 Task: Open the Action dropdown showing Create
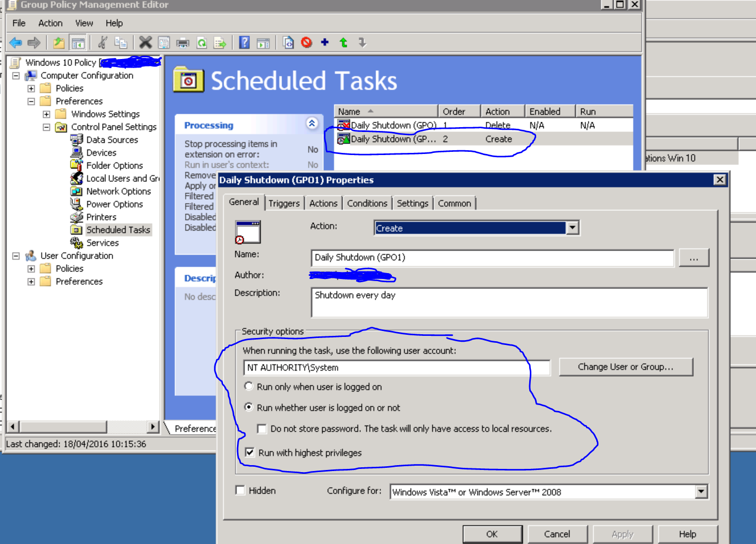point(573,228)
